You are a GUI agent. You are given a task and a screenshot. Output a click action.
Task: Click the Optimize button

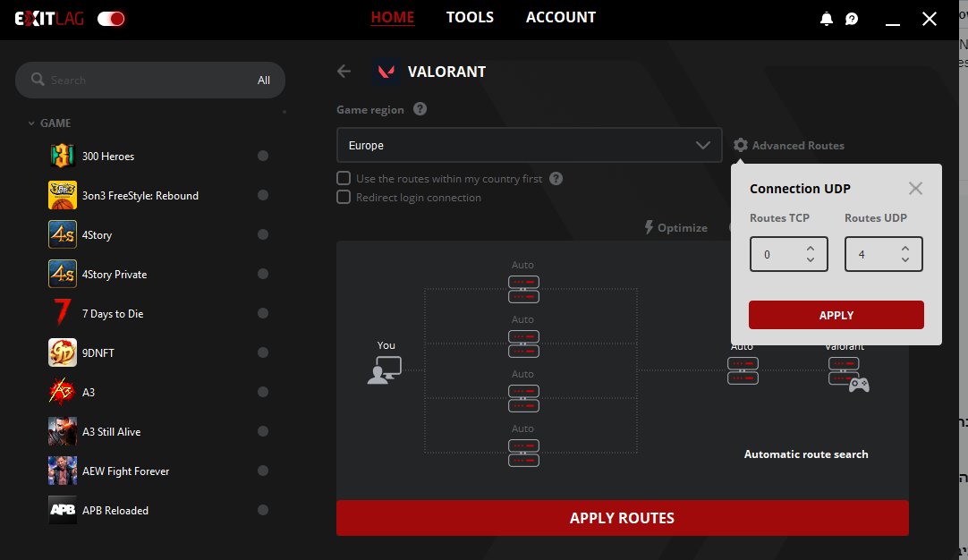[676, 227]
